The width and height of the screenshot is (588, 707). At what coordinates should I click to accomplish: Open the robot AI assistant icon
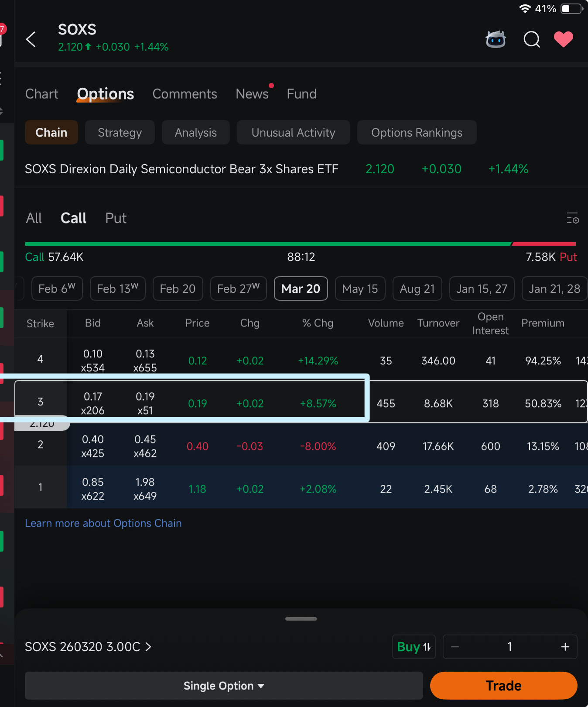tap(496, 39)
